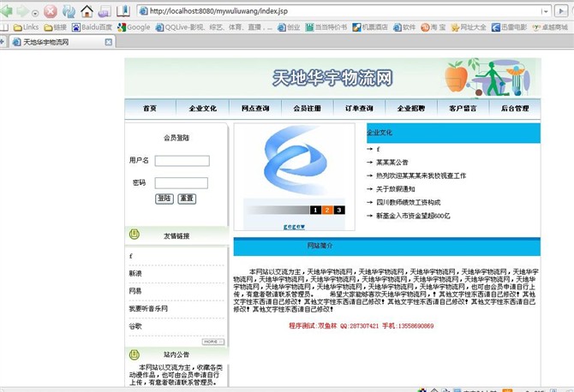574x392 pixels.
Task: Open the 订单查询 navigation item
Action: [x=359, y=108]
